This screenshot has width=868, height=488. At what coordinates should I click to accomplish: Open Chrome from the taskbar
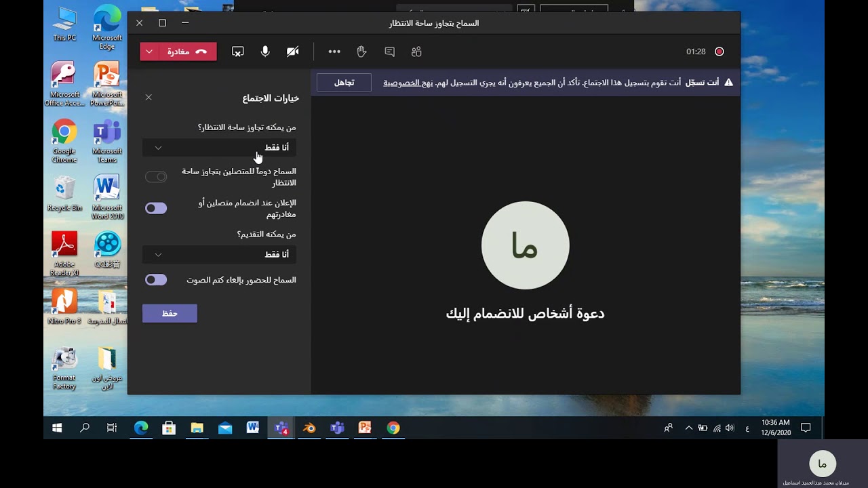click(393, 428)
